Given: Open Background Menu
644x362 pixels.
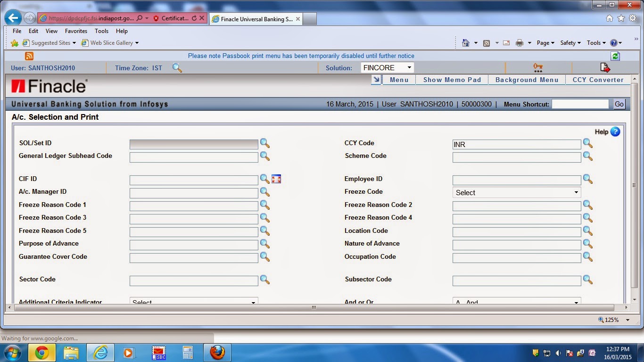Looking at the screenshot, I should (x=527, y=80).
